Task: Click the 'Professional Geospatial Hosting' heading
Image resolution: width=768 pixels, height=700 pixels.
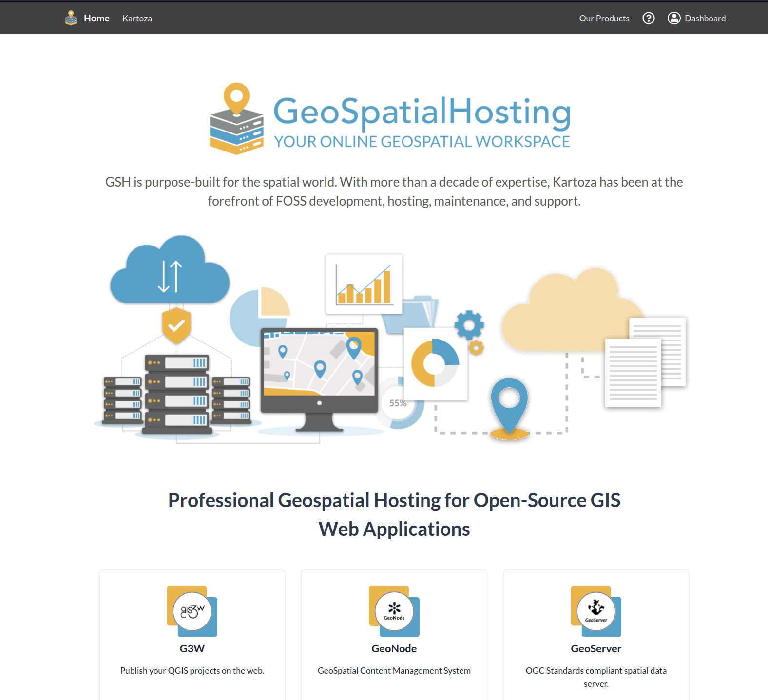Action: coord(394,514)
